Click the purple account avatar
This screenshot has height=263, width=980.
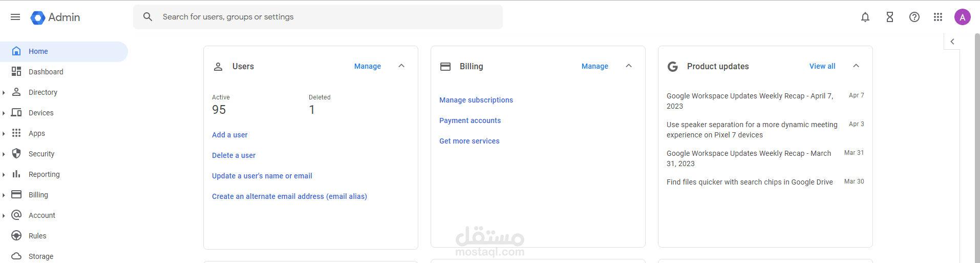[x=963, y=17]
